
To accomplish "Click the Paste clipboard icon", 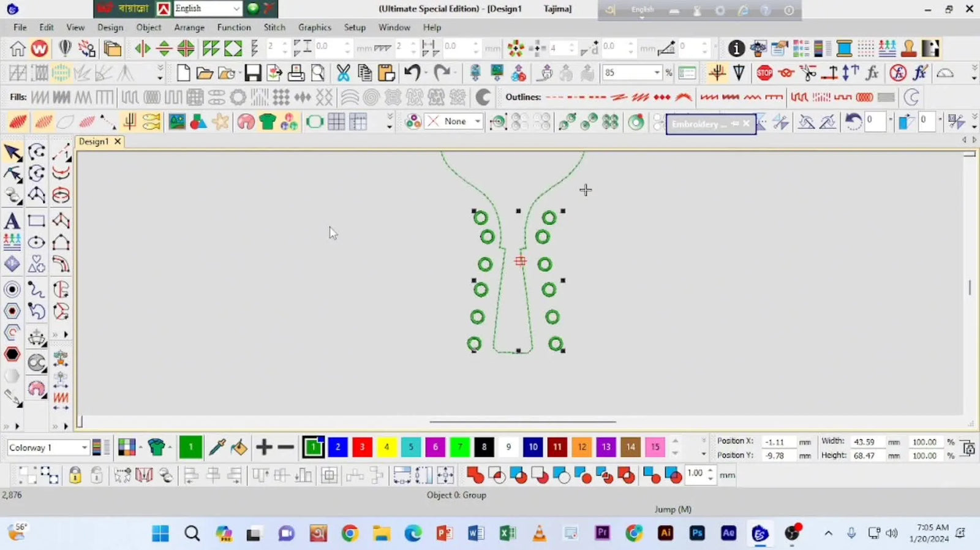I will [386, 73].
